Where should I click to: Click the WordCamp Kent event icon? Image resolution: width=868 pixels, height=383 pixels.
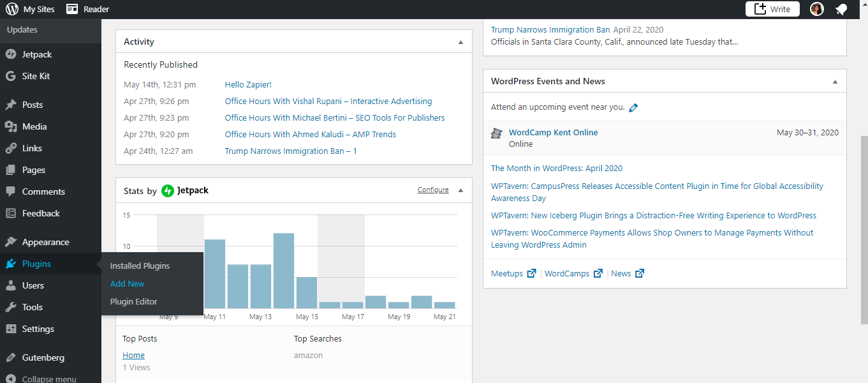pos(497,133)
